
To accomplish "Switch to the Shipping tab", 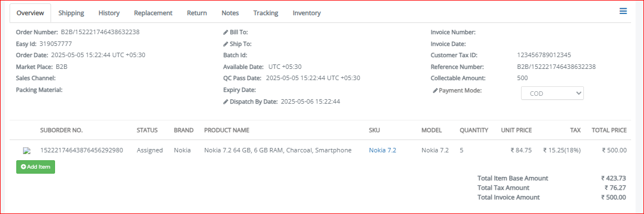I will coord(71,13).
